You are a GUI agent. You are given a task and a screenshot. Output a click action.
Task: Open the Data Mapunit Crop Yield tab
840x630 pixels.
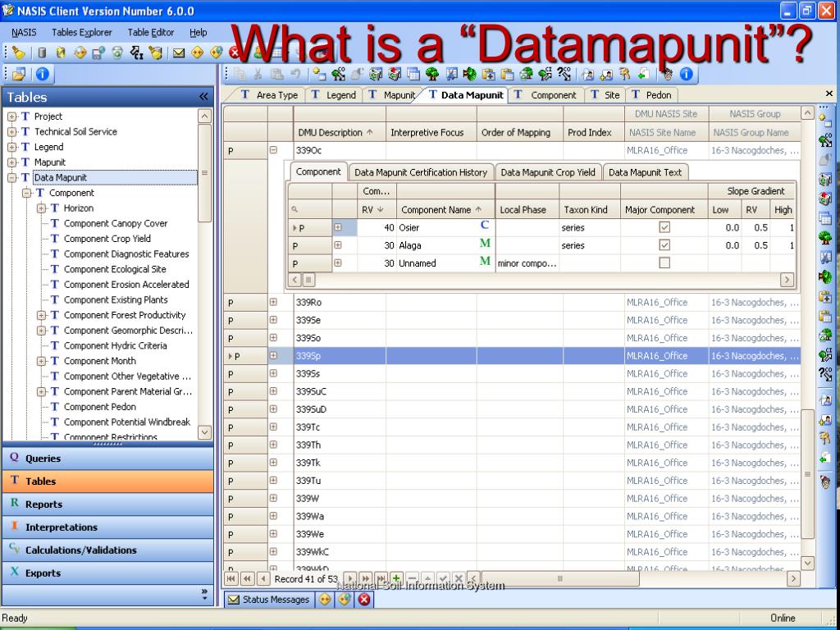547,172
